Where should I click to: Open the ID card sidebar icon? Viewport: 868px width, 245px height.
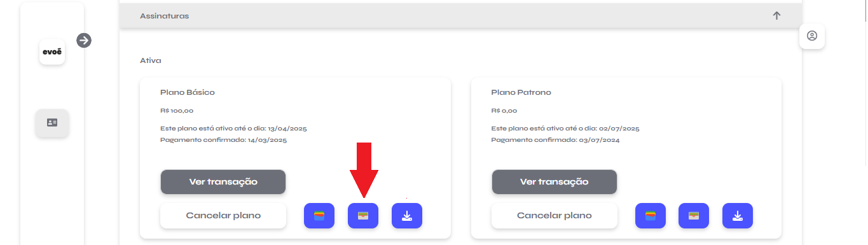(x=52, y=122)
